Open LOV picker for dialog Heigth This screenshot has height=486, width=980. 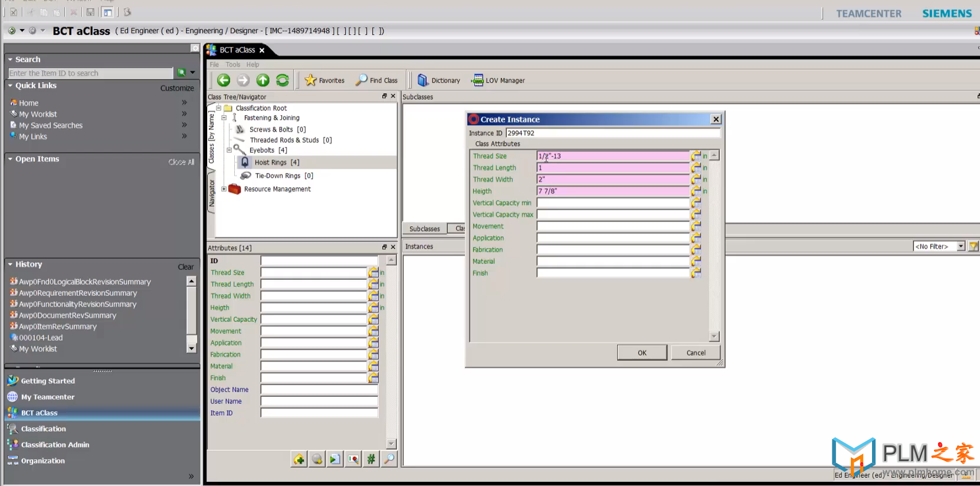point(696,191)
